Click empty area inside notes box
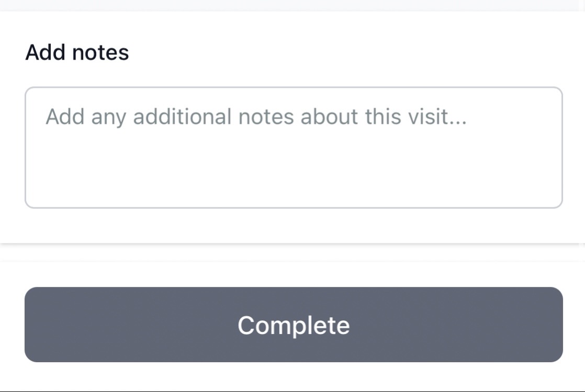 tap(294, 172)
